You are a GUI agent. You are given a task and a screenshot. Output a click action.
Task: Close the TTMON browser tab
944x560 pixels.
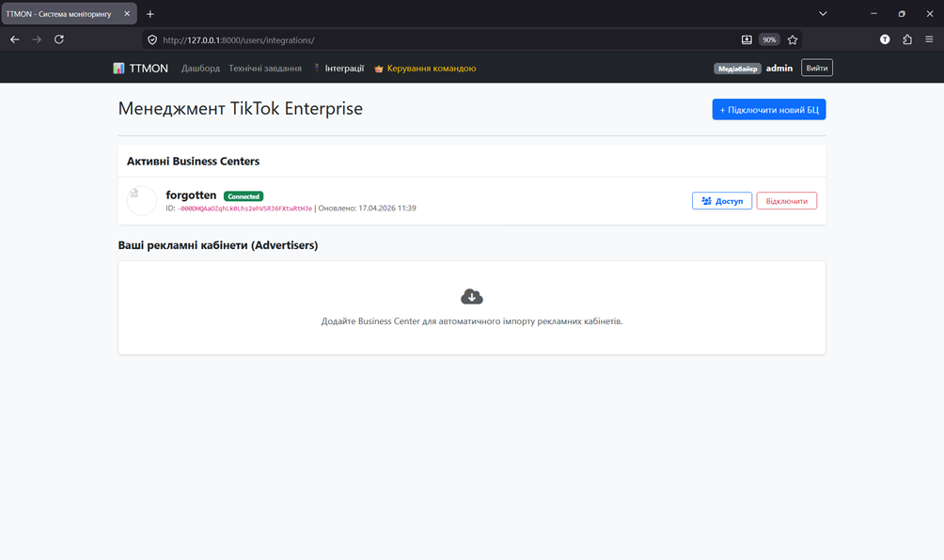pos(127,13)
